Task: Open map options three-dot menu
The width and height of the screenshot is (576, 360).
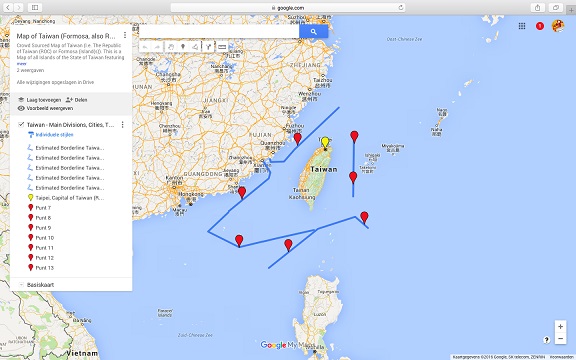Action: [x=125, y=35]
